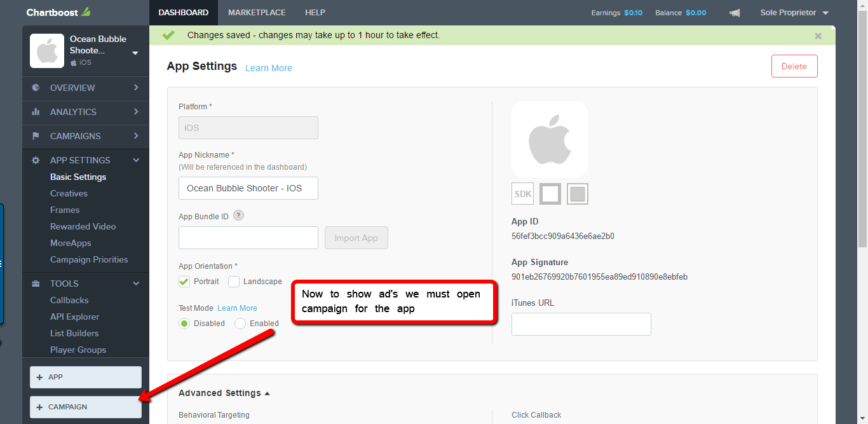Click the Import App button

pyautogui.click(x=356, y=238)
